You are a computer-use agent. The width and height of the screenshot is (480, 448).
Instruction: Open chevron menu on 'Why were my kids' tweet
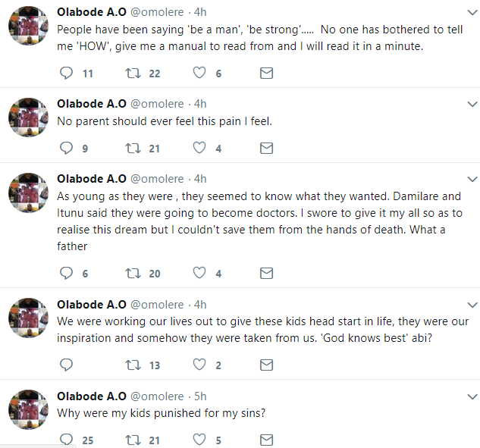471,396
